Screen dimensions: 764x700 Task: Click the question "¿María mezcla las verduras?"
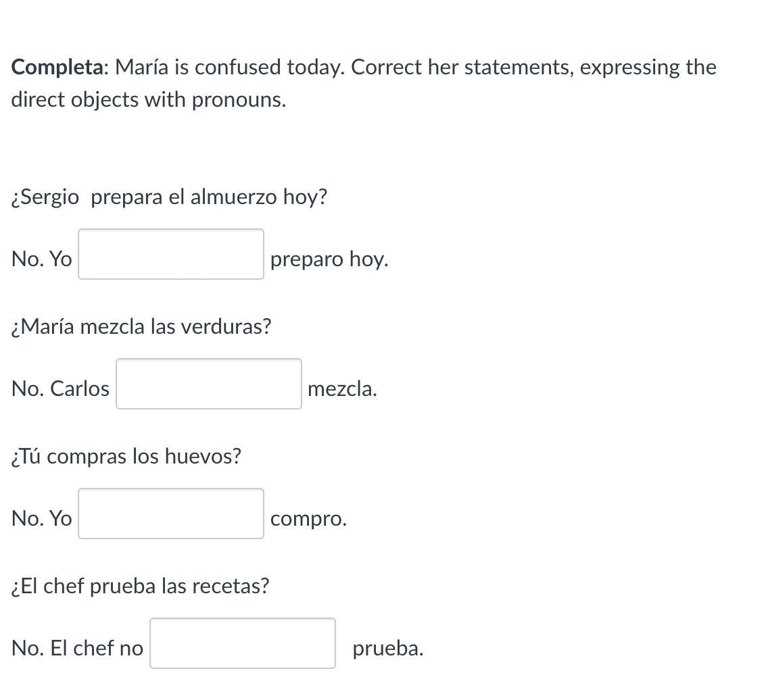click(x=141, y=327)
